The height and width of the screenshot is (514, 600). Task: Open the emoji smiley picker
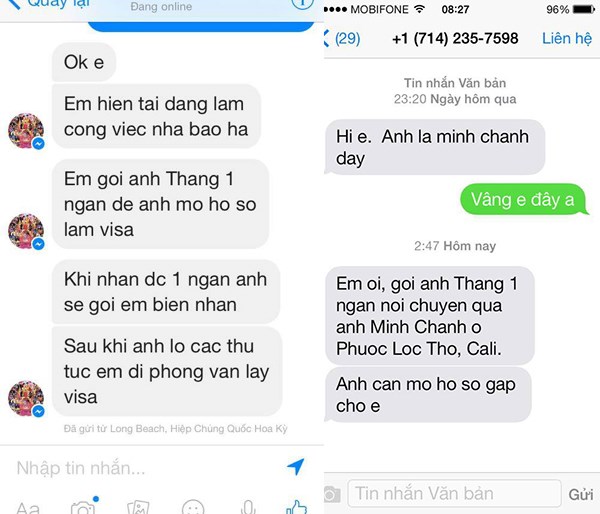(x=193, y=507)
